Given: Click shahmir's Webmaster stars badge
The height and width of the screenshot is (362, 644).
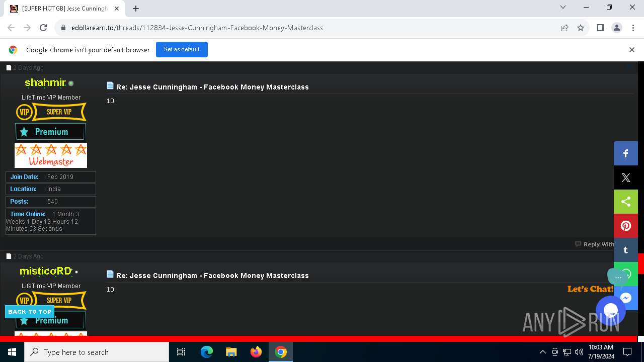Looking at the screenshot, I should coord(51,155).
